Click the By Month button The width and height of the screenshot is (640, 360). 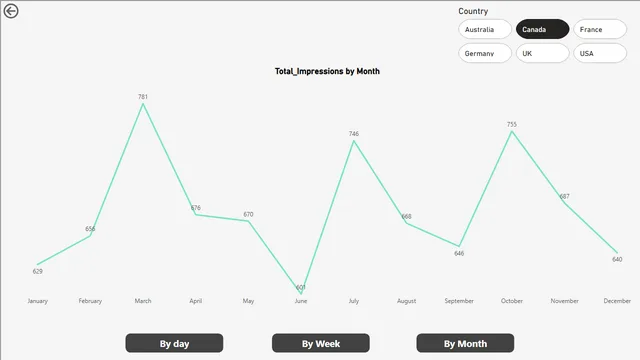(x=465, y=343)
